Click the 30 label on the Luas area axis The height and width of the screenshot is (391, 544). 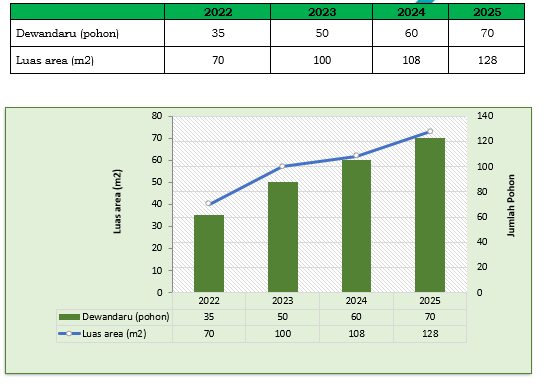(x=157, y=226)
